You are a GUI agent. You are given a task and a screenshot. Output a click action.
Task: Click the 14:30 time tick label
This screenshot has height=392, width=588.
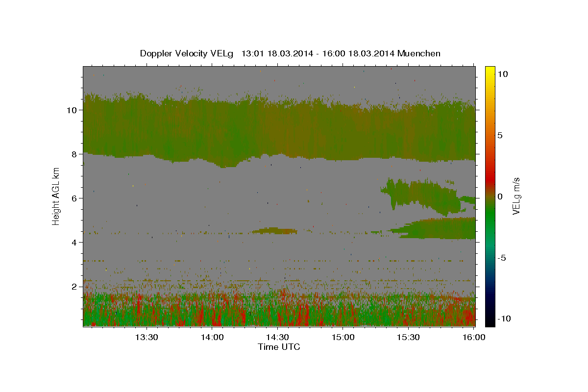[x=277, y=337]
